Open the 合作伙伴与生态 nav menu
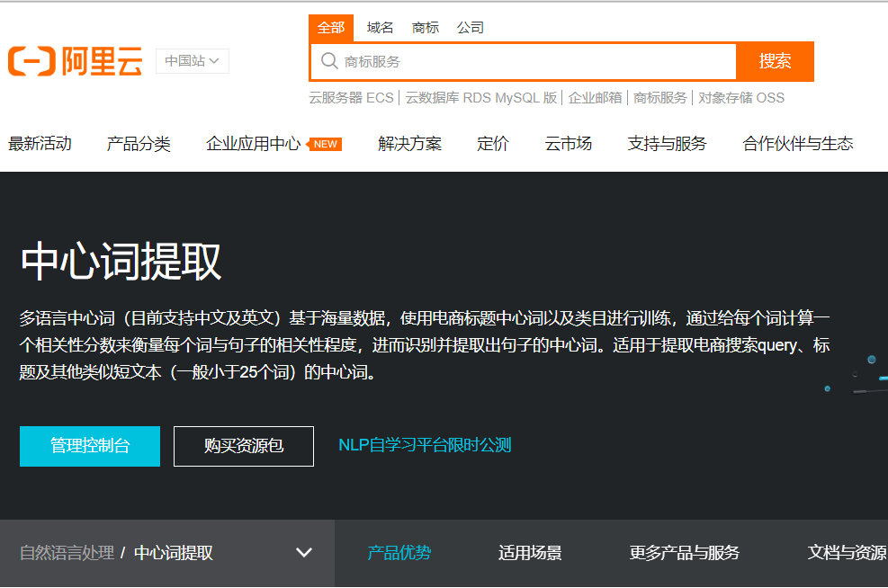888x588 pixels. coord(797,144)
